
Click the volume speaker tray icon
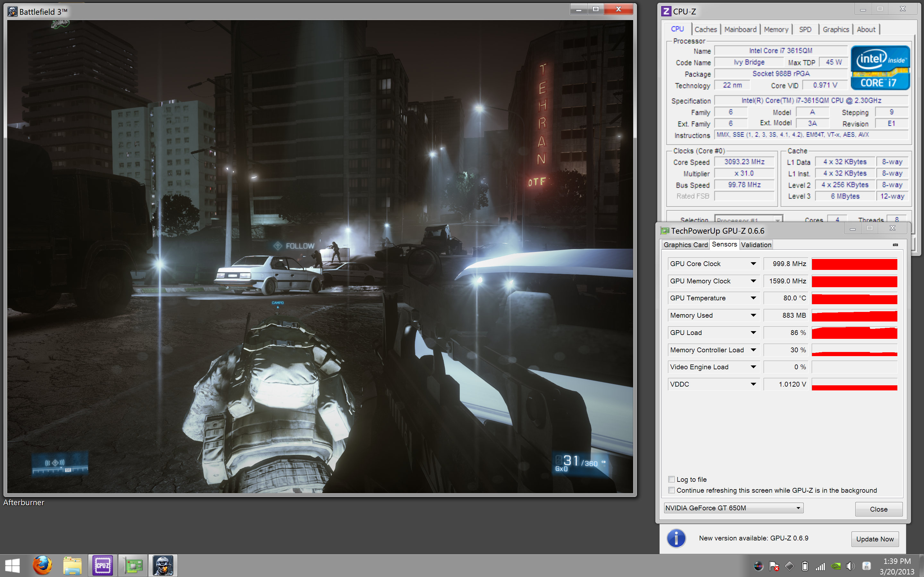pos(850,566)
